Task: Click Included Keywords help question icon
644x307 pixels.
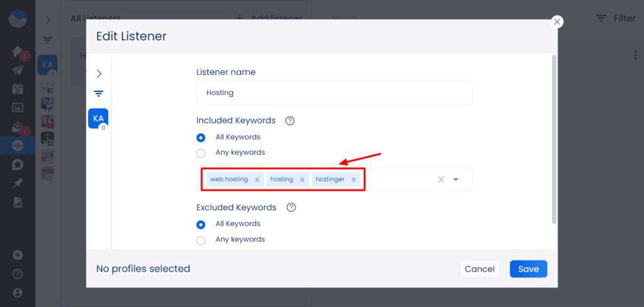Action: click(290, 121)
